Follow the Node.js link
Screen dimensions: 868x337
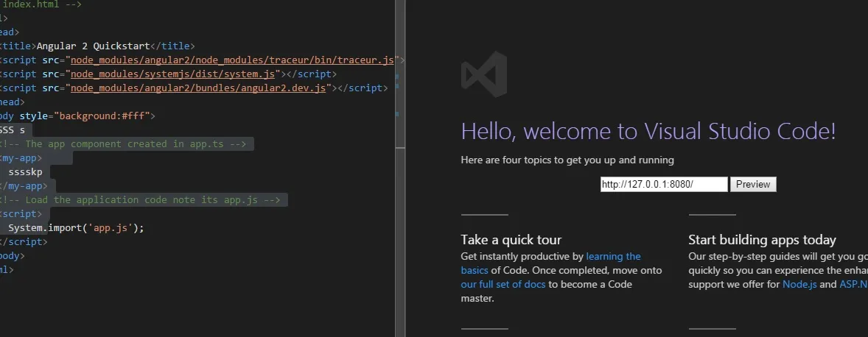pos(799,285)
